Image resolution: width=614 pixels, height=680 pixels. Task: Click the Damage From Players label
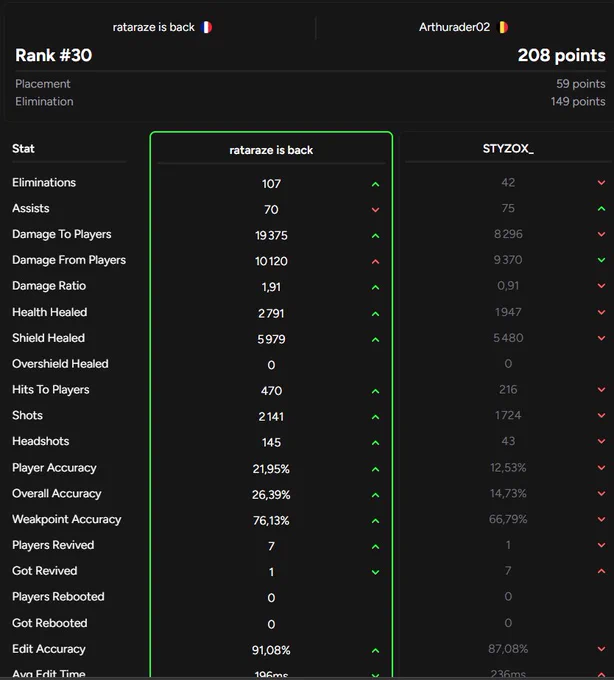click(x=69, y=260)
